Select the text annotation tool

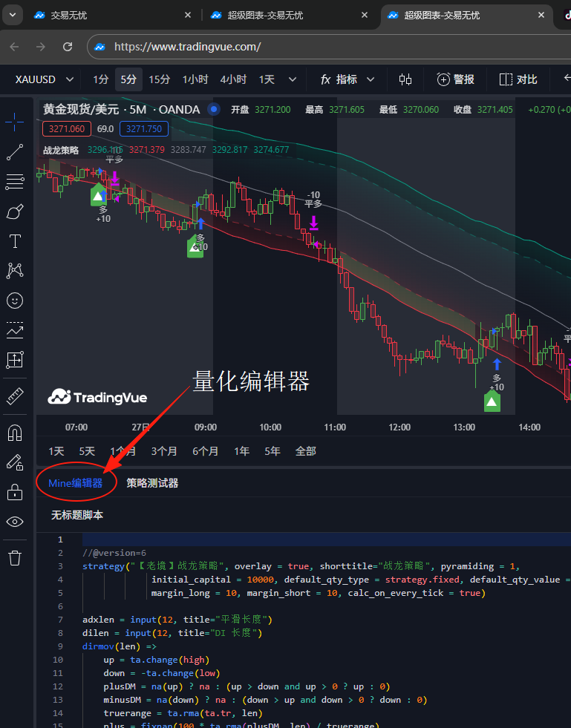pyautogui.click(x=14, y=241)
